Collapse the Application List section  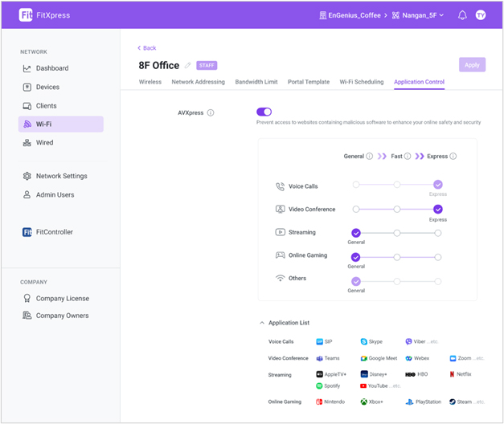[x=262, y=323]
